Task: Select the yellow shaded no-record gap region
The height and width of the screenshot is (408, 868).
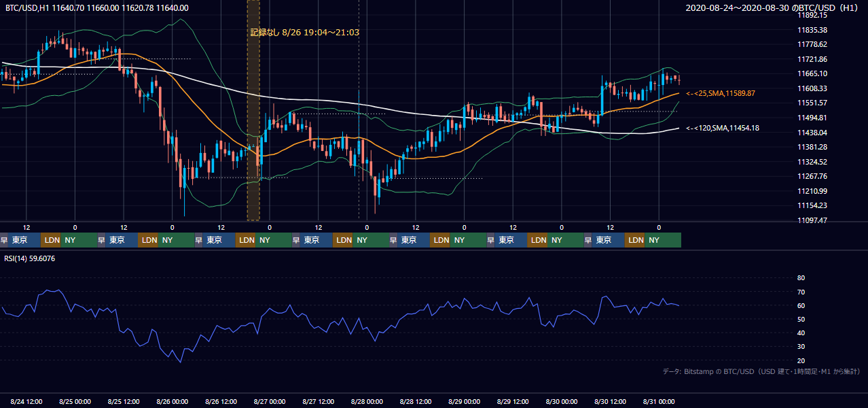Action: [253, 110]
